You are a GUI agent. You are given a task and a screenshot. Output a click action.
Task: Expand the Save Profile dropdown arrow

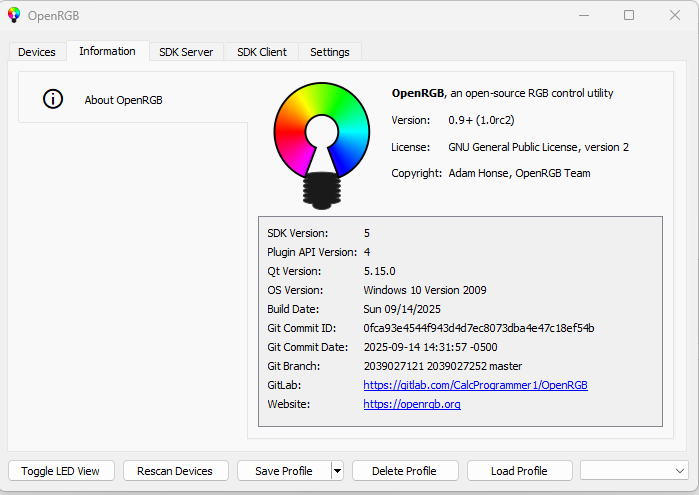click(x=337, y=471)
